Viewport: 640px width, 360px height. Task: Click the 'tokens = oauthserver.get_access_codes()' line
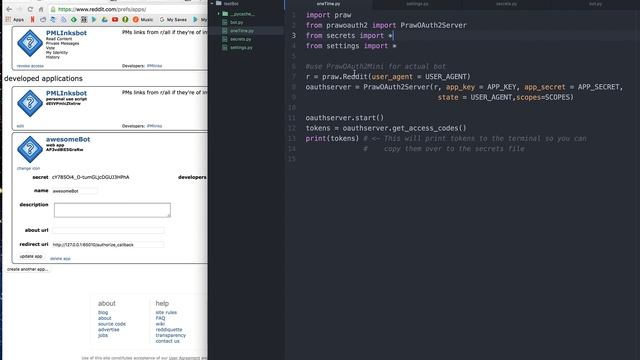386,128
